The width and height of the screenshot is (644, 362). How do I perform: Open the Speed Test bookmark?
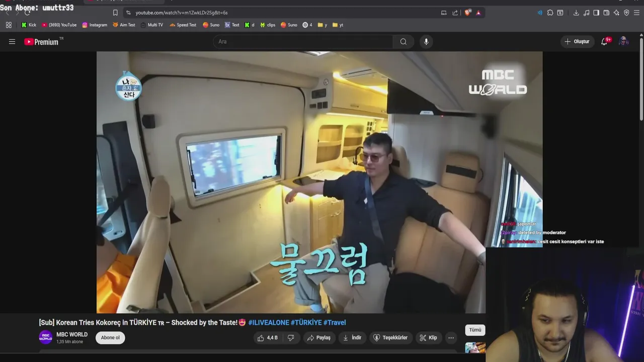[183, 25]
